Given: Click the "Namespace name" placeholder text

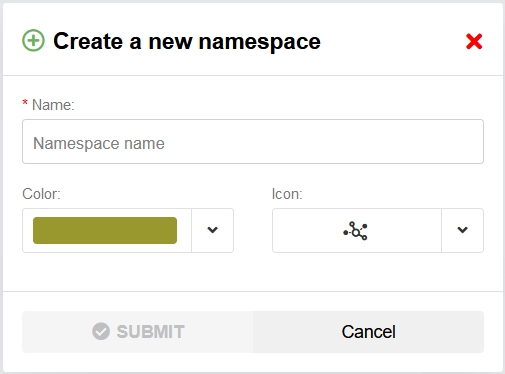Looking at the screenshot, I should (x=99, y=144).
